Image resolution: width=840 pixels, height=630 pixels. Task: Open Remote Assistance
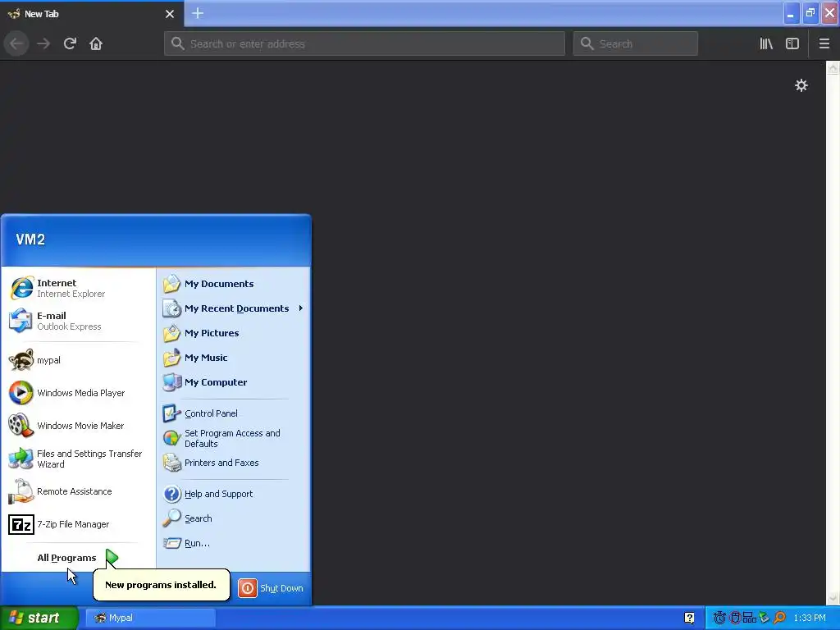click(78, 492)
